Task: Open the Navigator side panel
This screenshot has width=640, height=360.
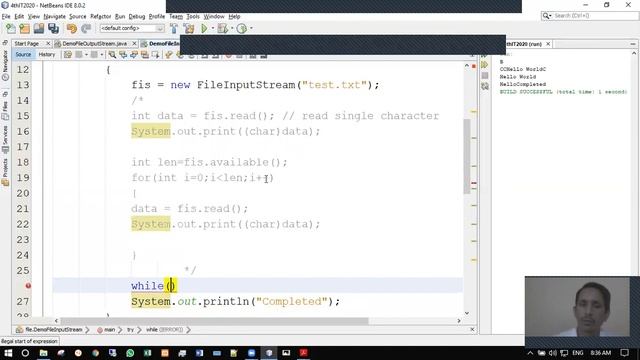Action: tap(5, 65)
